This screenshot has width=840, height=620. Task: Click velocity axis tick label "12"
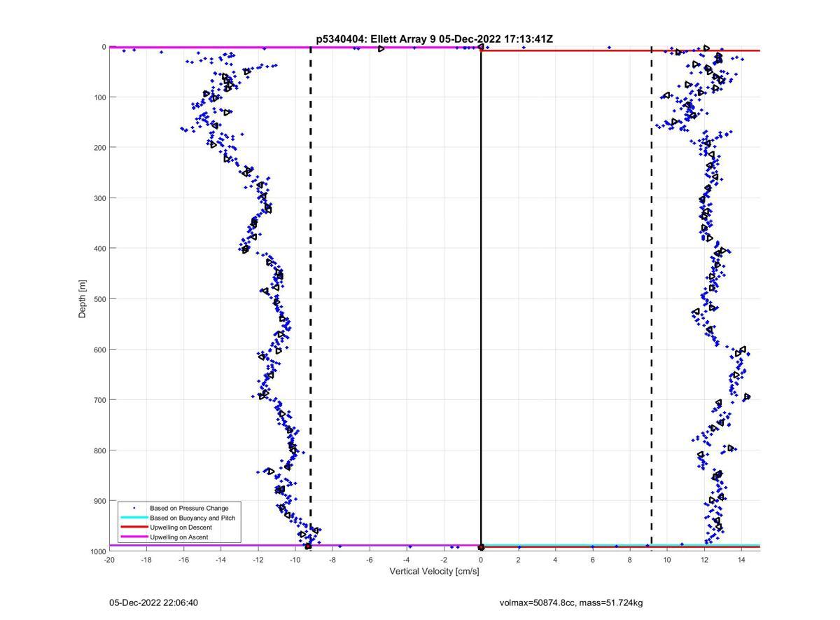(704, 560)
